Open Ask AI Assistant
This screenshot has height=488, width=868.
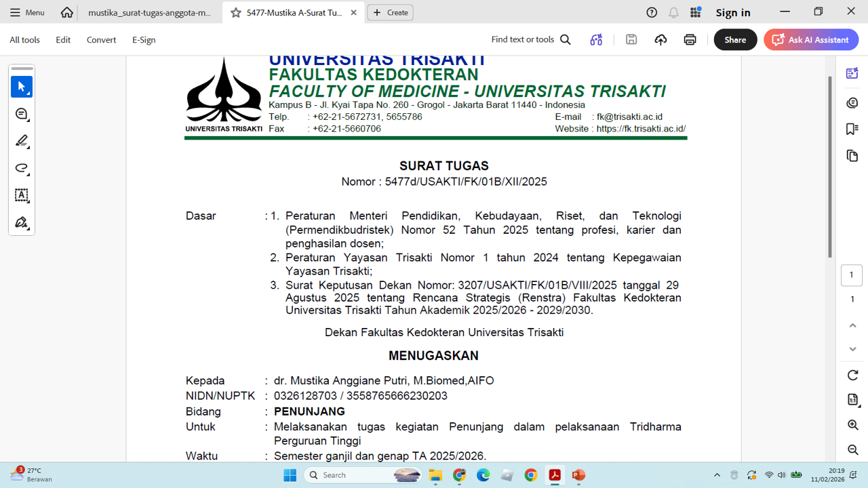811,40
